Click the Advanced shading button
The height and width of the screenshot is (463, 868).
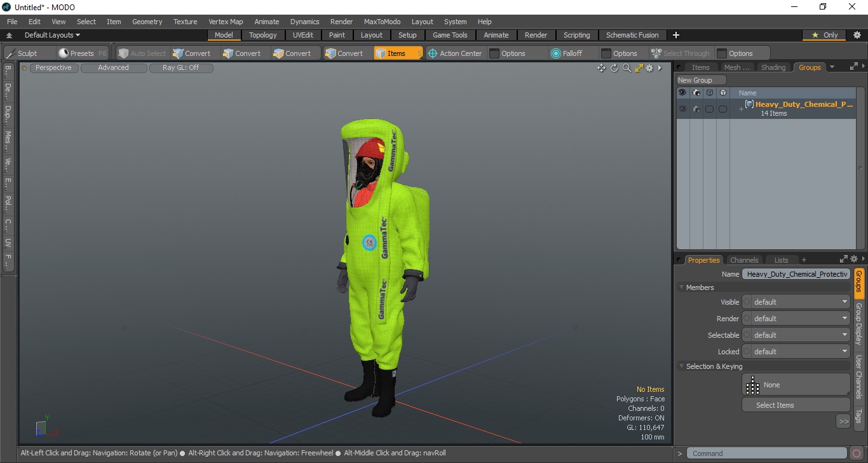[x=113, y=67]
